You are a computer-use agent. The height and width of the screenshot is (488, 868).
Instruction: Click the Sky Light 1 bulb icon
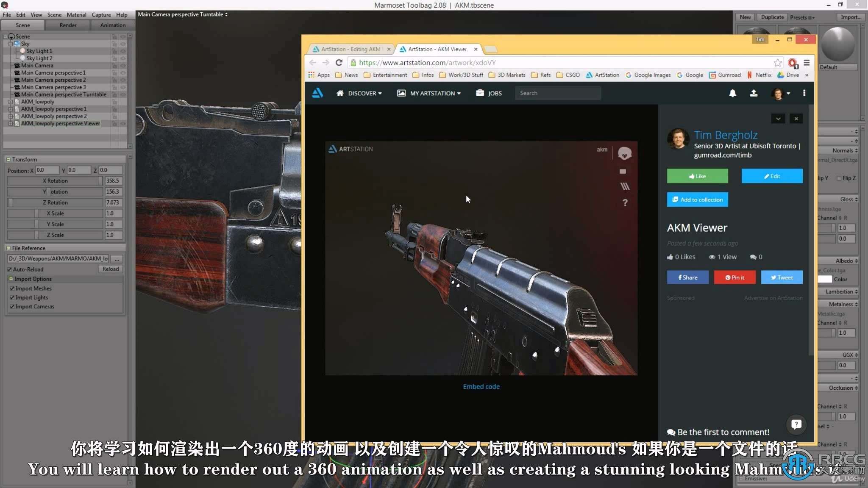(23, 51)
